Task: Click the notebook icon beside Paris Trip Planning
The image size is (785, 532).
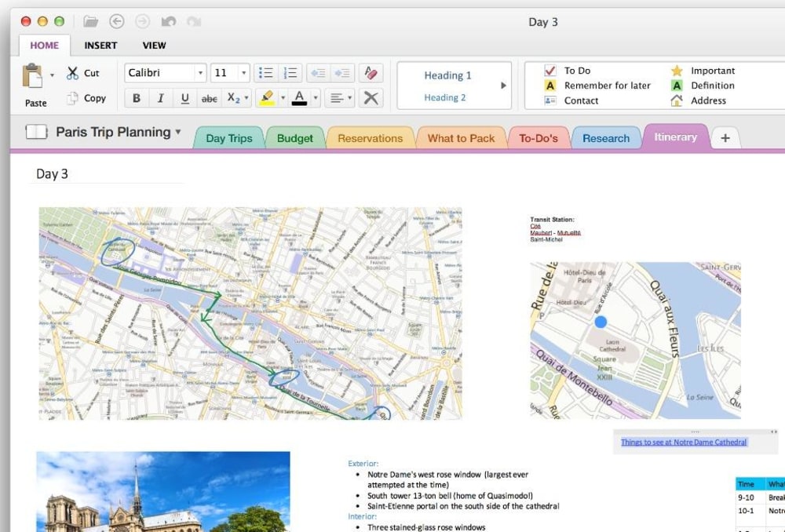Action: pos(36,132)
